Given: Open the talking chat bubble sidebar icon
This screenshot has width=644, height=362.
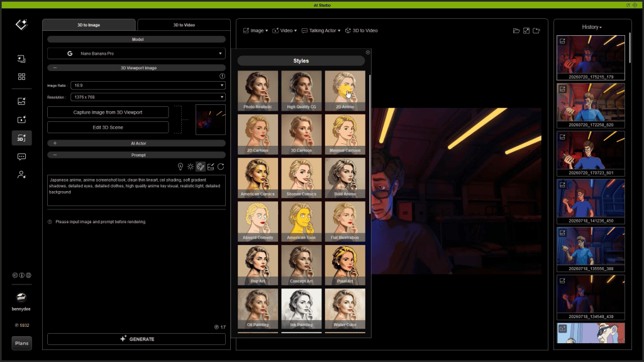Looking at the screenshot, I should coord(21,156).
